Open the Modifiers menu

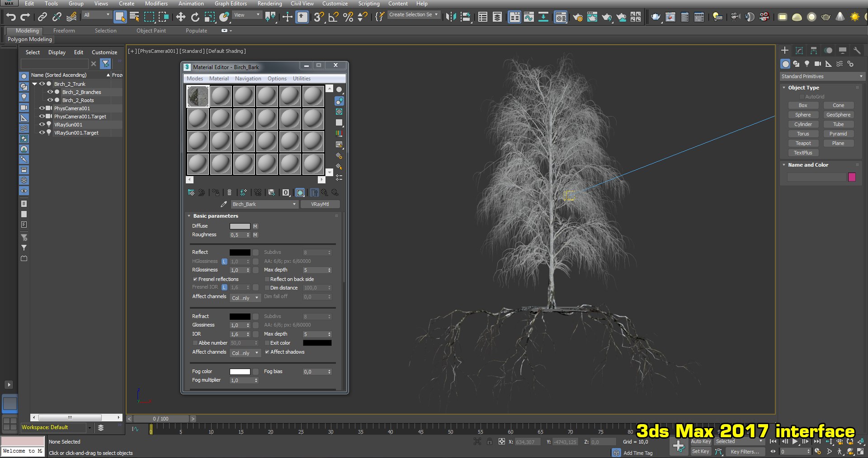pyautogui.click(x=156, y=4)
